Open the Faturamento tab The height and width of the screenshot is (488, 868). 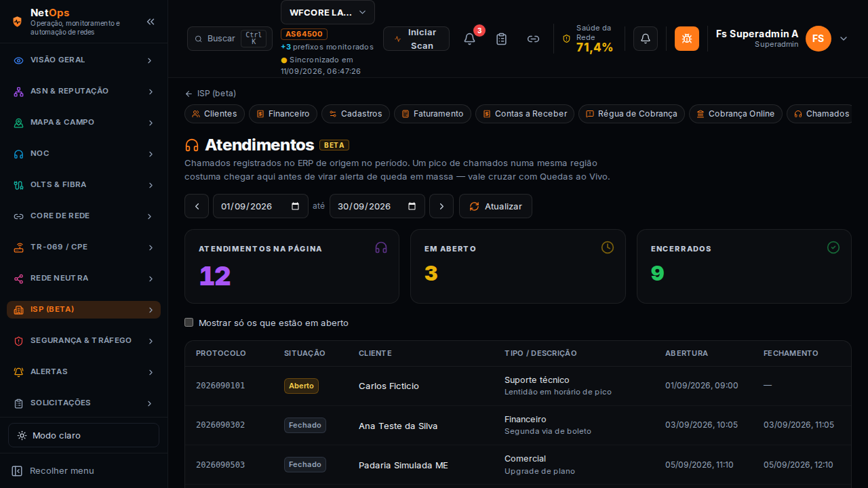click(433, 114)
